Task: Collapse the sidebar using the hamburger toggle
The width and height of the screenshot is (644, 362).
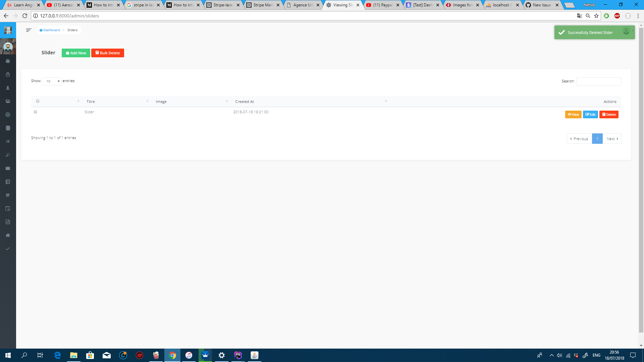Action: (29, 30)
